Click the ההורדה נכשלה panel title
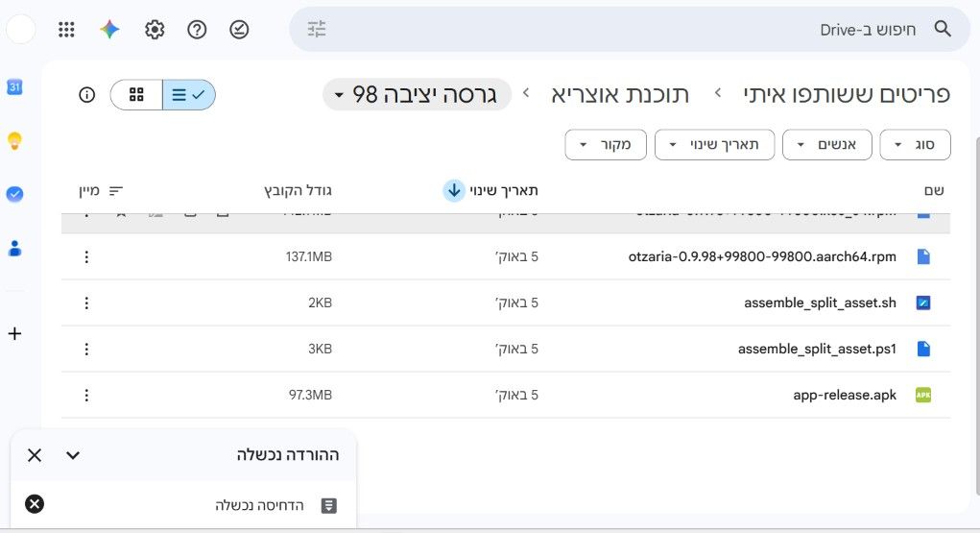This screenshot has width=980, height=533. (x=288, y=455)
